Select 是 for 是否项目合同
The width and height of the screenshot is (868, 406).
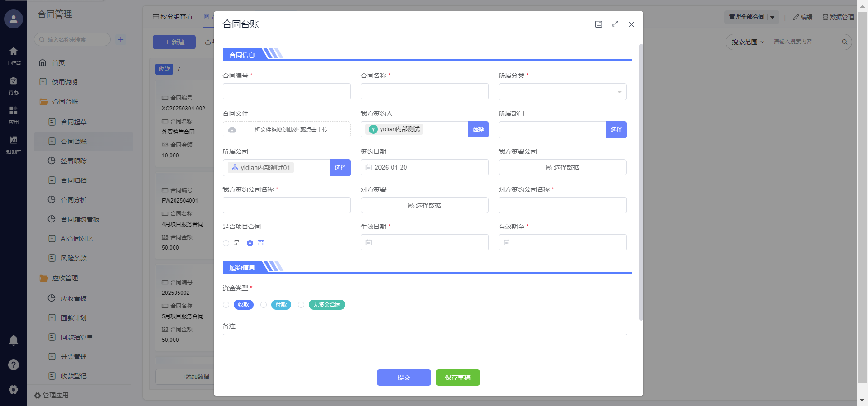click(x=226, y=243)
